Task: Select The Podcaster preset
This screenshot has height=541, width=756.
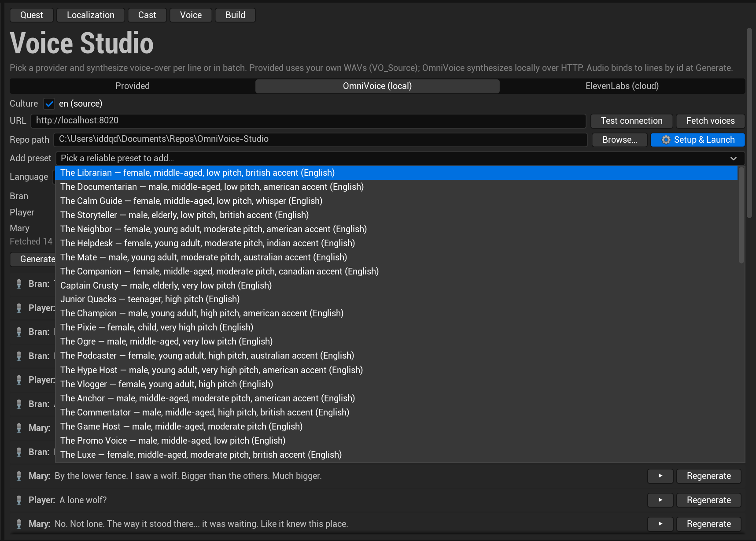Action: 396,356
